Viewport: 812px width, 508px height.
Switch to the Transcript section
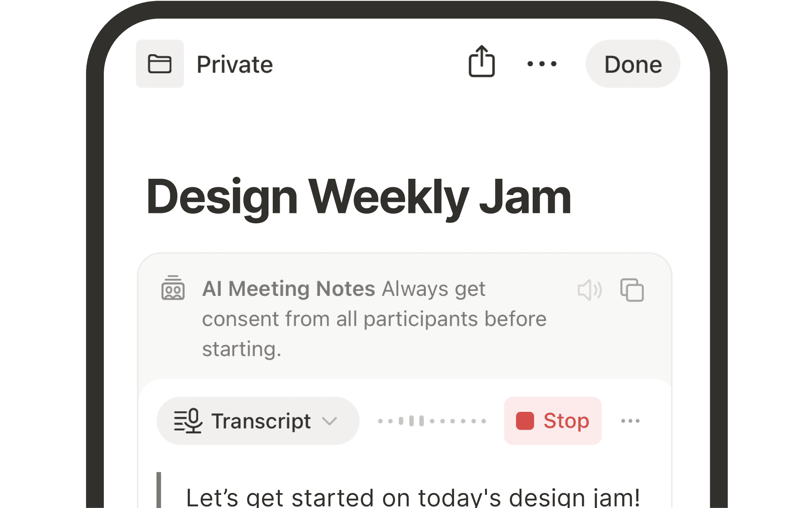tap(260, 421)
